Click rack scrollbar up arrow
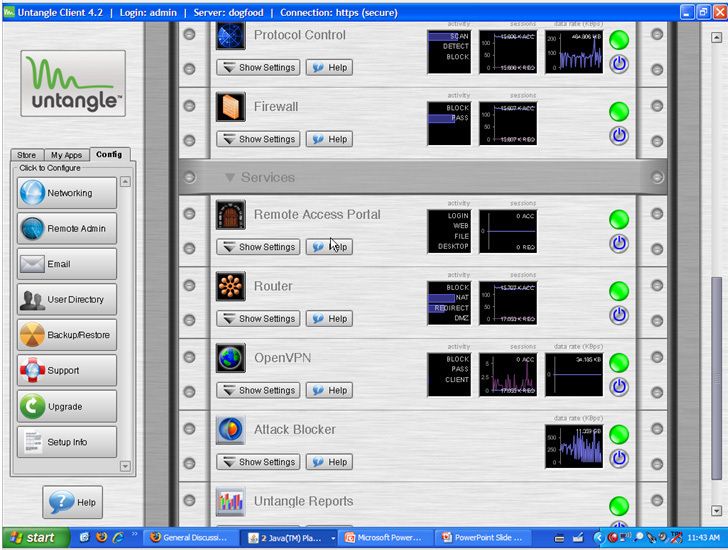The image size is (728, 550). click(716, 37)
